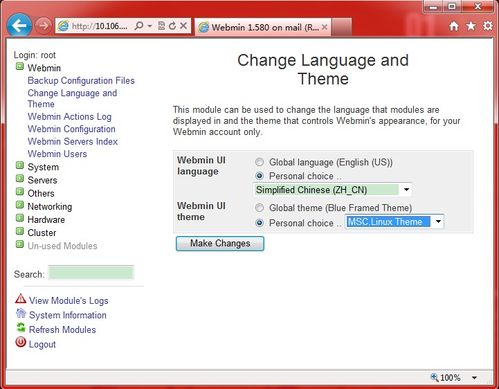Open View Module's Logs link

(69, 301)
